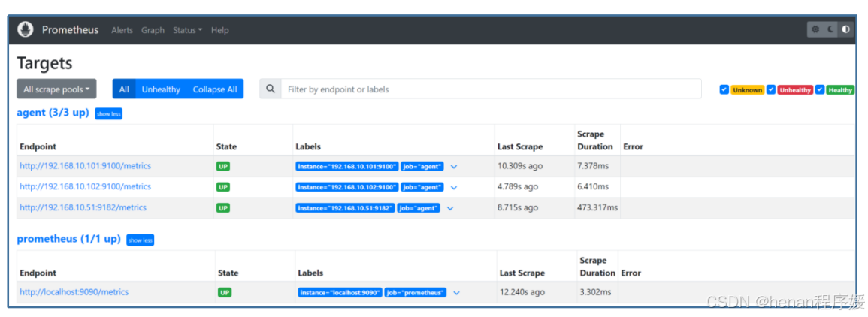This screenshot has width=868, height=317.
Task: Switch to the dark theme moon icon
Action: click(830, 29)
